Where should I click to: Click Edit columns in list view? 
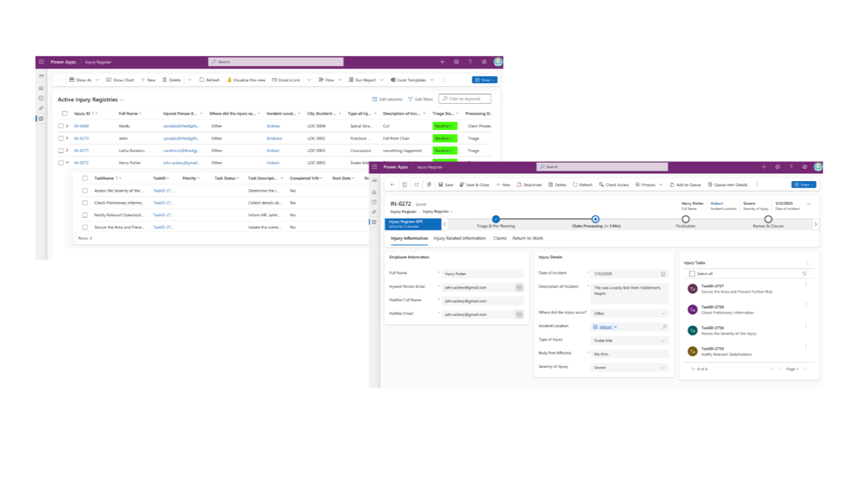pyautogui.click(x=387, y=99)
